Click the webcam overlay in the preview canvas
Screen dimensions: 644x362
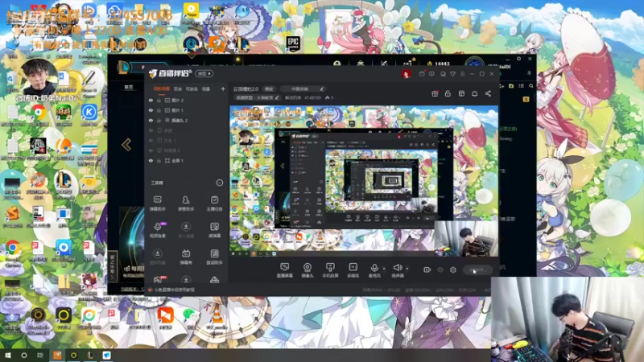[466, 238]
